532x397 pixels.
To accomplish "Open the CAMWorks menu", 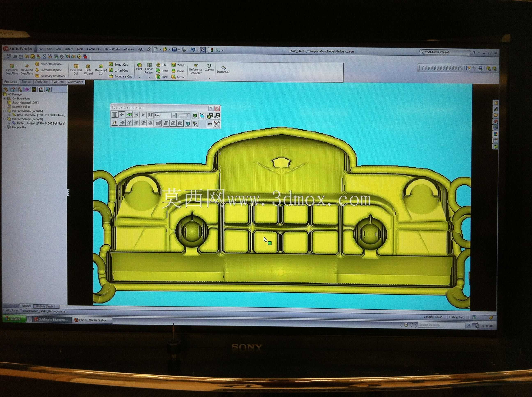I will (x=94, y=49).
